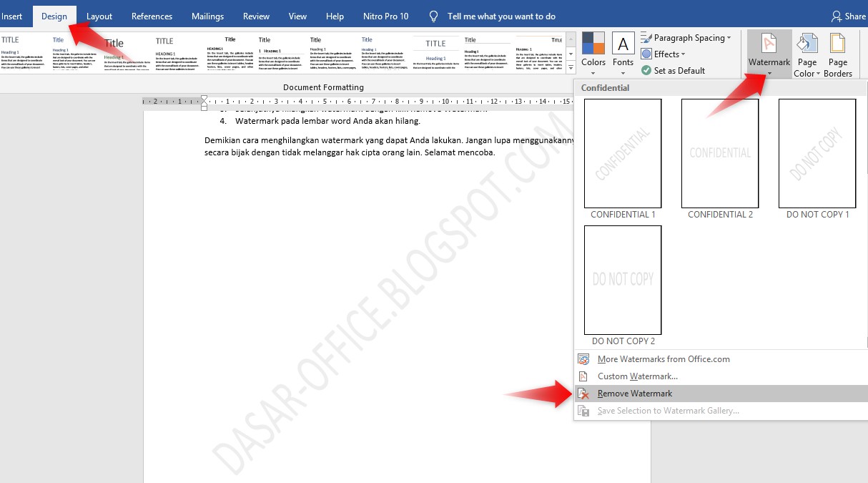Image resolution: width=868 pixels, height=483 pixels.
Task: Apply the large-font Title style set thumbnail
Action: [127, 52]
